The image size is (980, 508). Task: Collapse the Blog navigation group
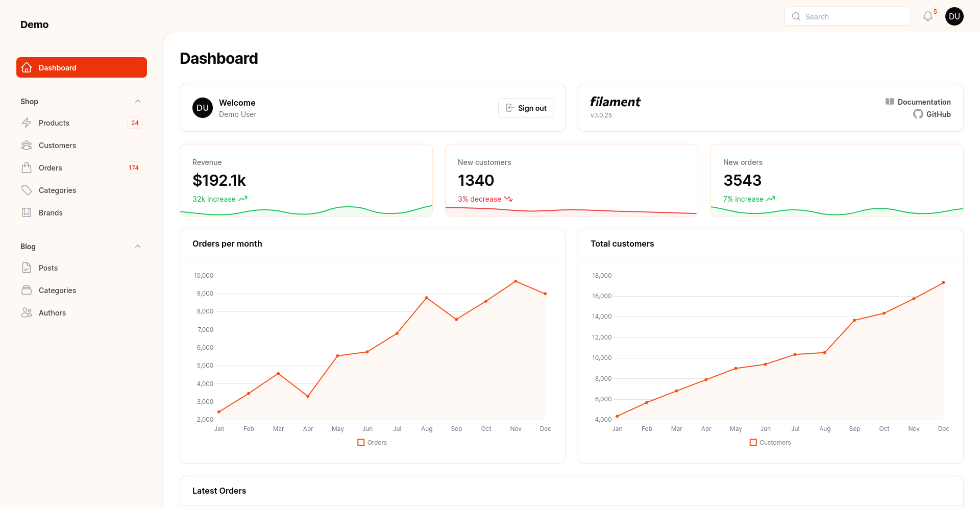[137, 247]
